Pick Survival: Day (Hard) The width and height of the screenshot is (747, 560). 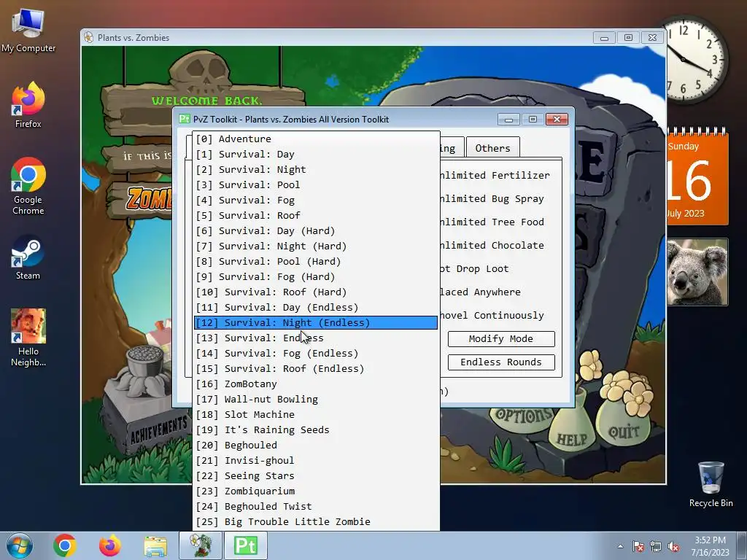316,231
